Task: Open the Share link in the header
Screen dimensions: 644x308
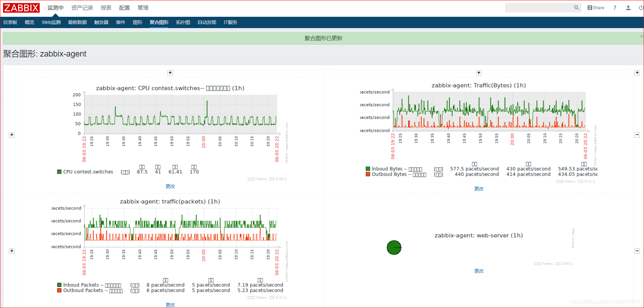Action: click(596, 8)
